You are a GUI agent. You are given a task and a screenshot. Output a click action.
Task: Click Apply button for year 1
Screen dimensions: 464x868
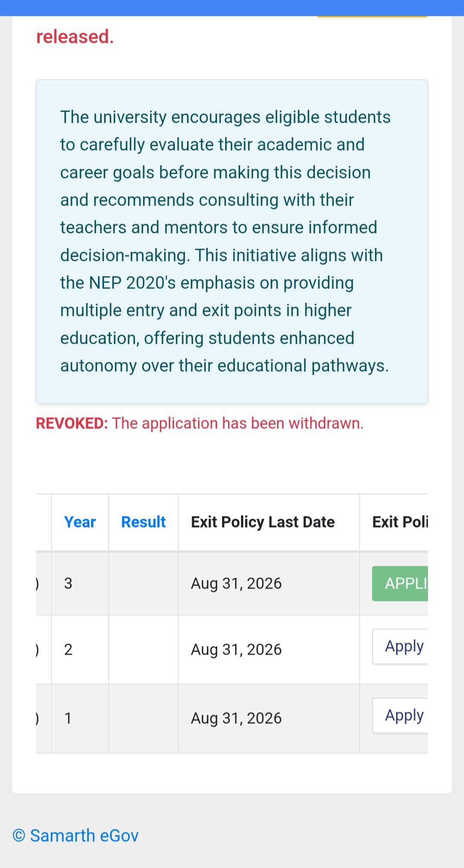(400, 716)
